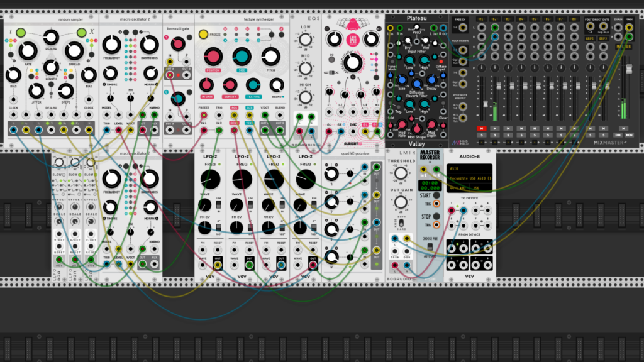
Task: Click the LOW knob on EQS module
Action: click(x=305, y=40)
